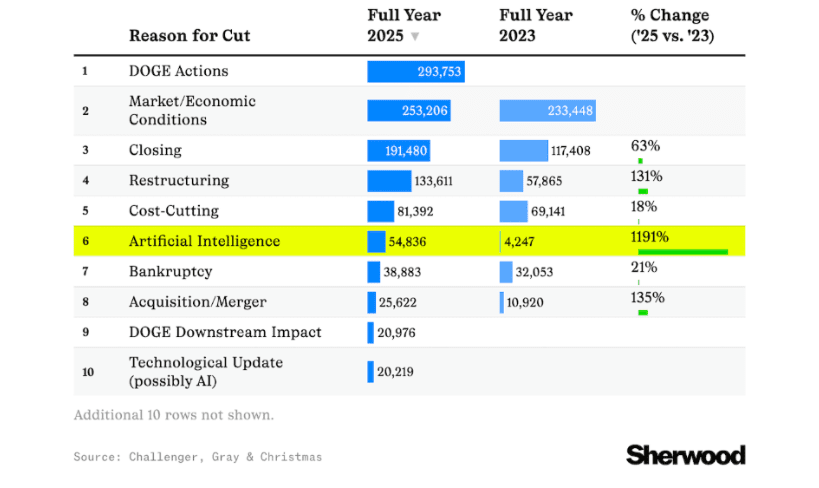Click the Challenger, Gray & Christmas source text
This screenshot has height=488, width=819.
click(x=225, y=457)
